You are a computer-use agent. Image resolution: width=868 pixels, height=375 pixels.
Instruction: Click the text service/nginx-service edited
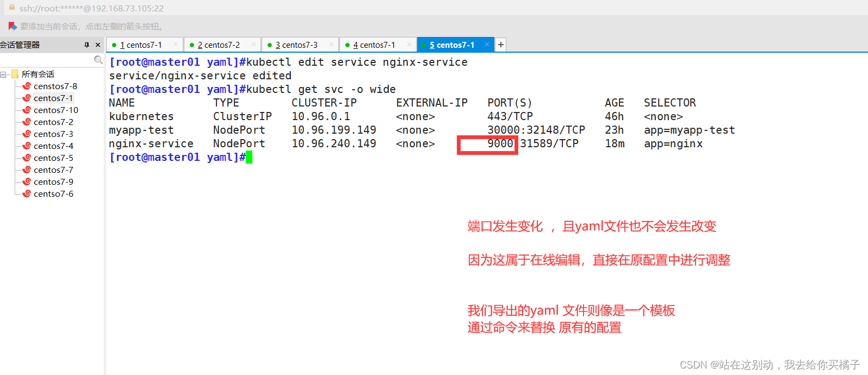click(200, 76)
